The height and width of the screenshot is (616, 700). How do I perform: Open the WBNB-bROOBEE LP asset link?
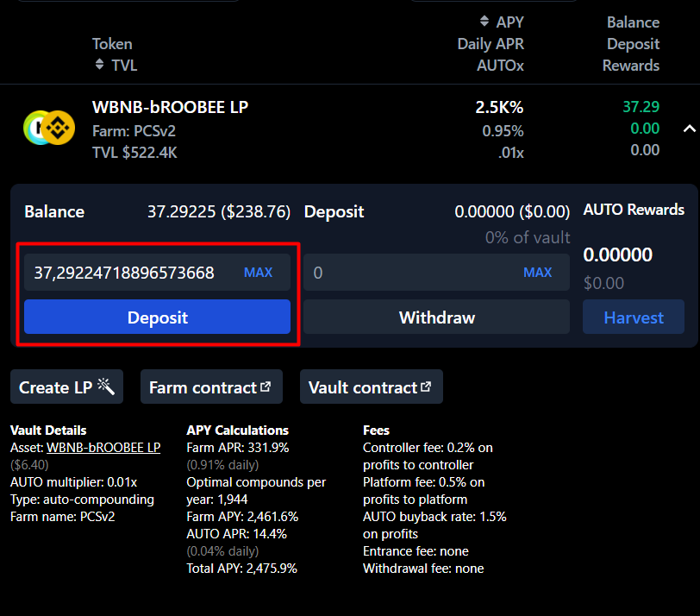103,448
